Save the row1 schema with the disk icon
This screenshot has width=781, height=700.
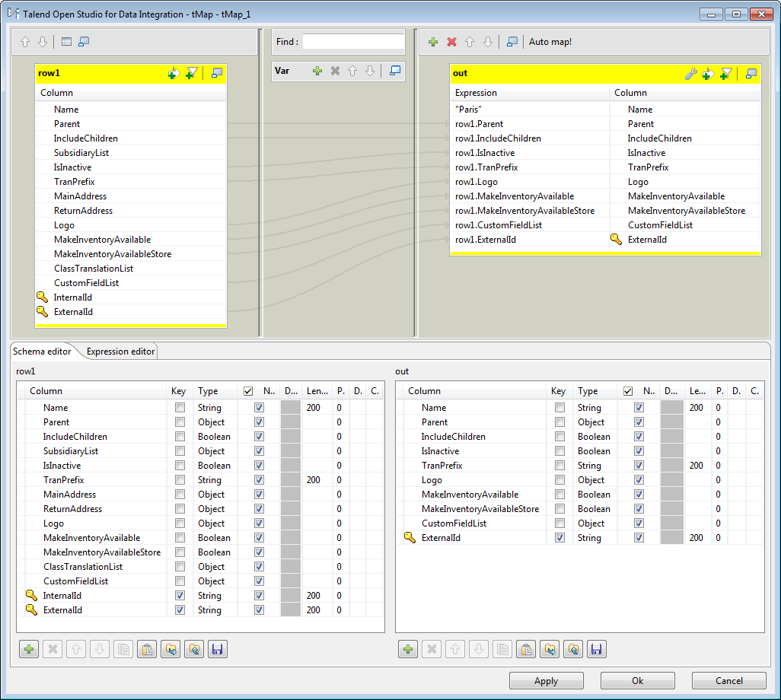(x=218, y=648)
